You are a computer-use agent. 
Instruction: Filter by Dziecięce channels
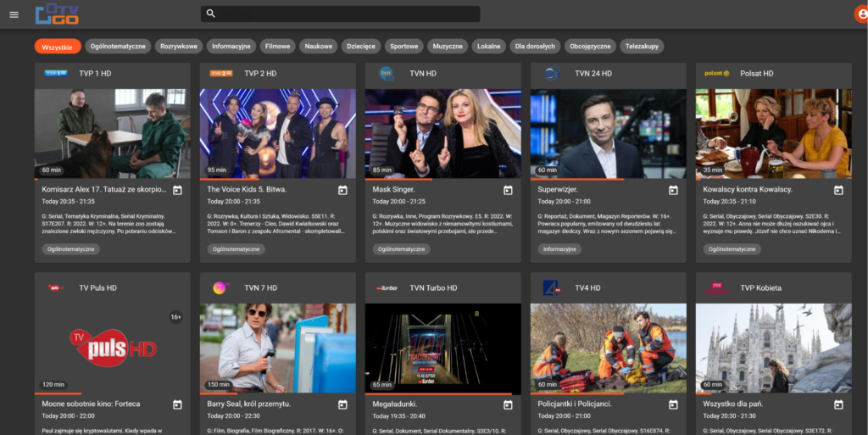point(361,47)
